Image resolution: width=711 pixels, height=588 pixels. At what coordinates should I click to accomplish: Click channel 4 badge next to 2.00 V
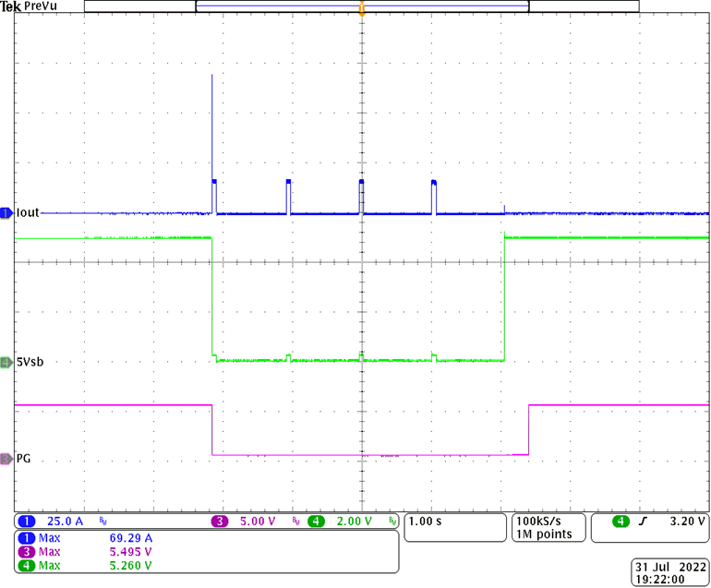[x=317, y=522]
